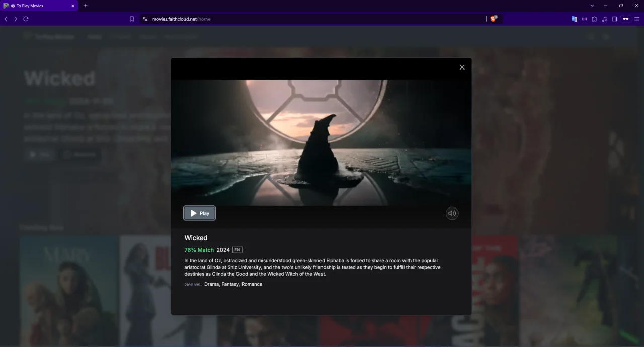Screen dimensions: 644x347
Task: Go forward in browser history
Action: [16, 19]
